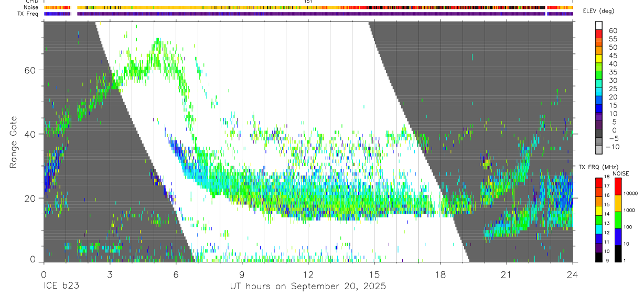This screenshot has width=644, height=297.
Task: Click the x-axis tick label '21'
Action: [x=507, y=274]
